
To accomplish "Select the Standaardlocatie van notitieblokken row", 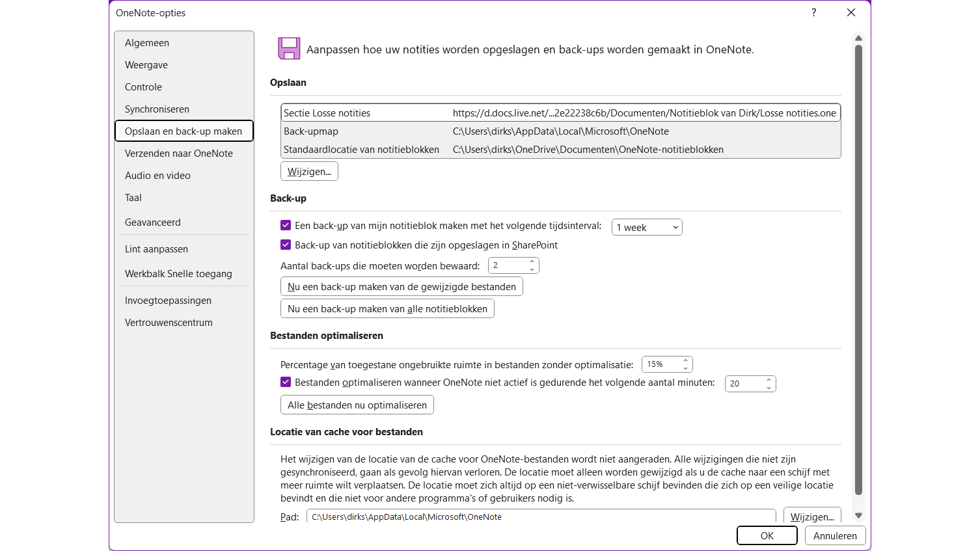I will tap(561, 150).
